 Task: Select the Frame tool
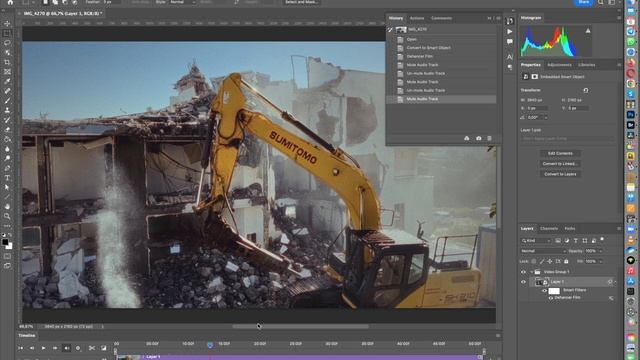click(7, 72)
